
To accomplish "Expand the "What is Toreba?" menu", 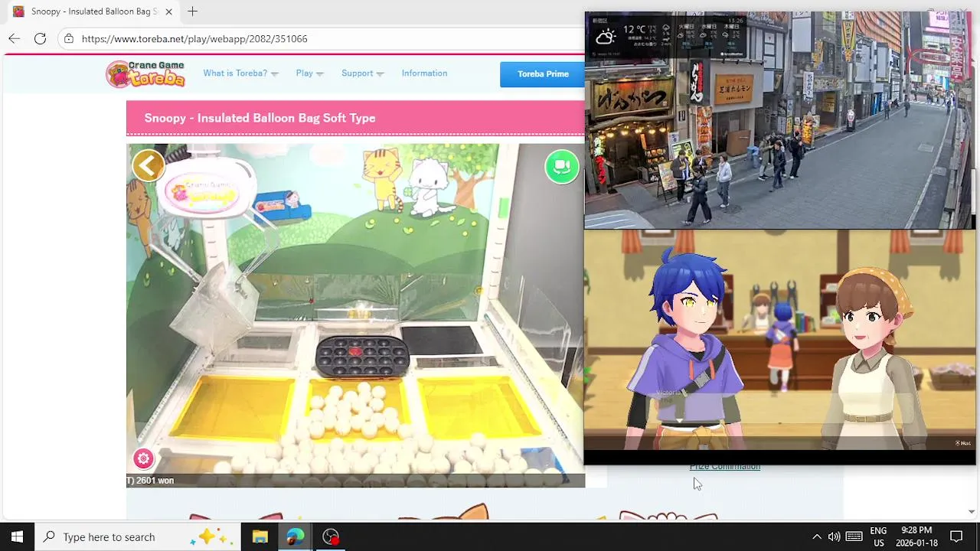I will click(240, 73).
